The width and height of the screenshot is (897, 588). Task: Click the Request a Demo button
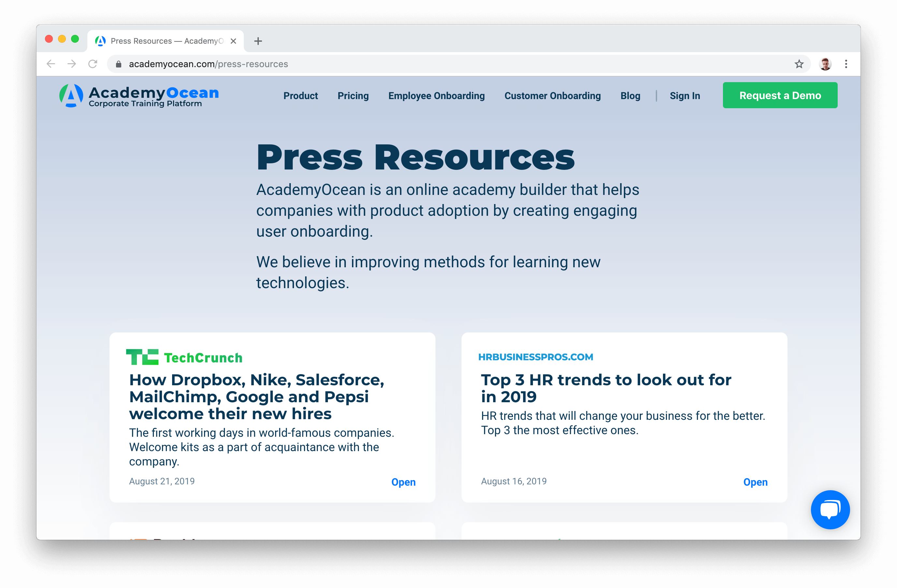(x=780, y=96)
